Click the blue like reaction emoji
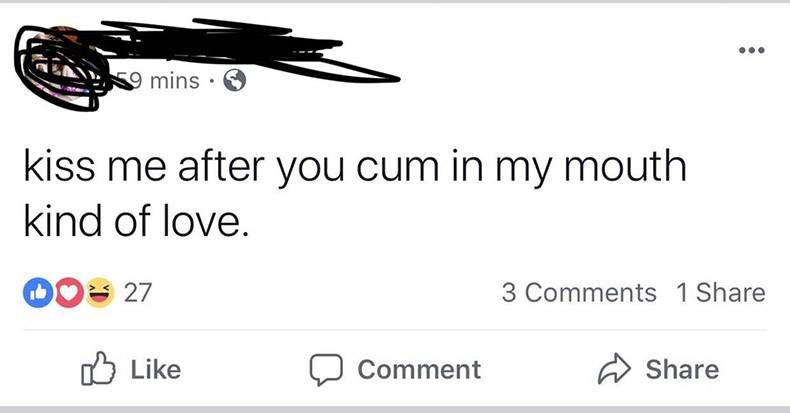The width and height of the screenshot is (790, 413). tap(38, 293)
